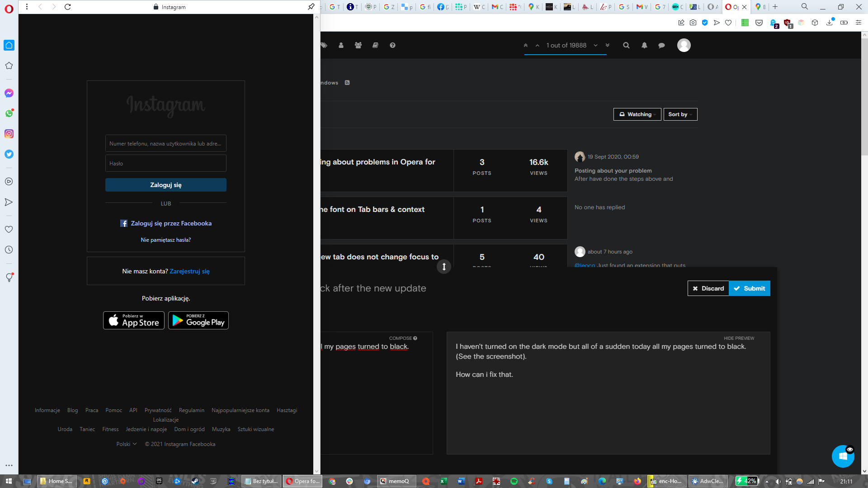This screenshot has height=488, width=868.
Task: Open the lightbulb icon in sidebar
Action: point(9,277)
